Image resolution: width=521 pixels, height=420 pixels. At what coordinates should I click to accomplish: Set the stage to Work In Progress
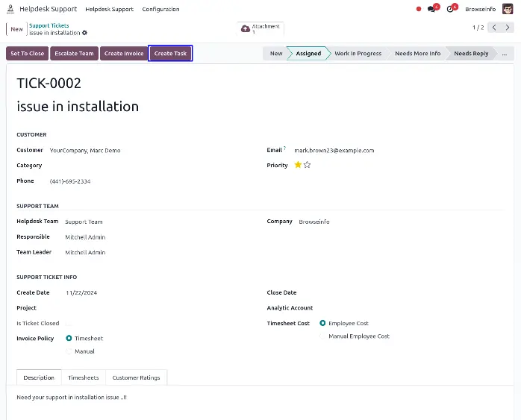358,54
